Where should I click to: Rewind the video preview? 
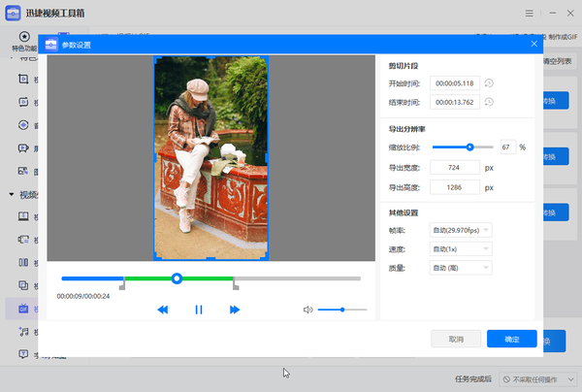click(163, 310)
